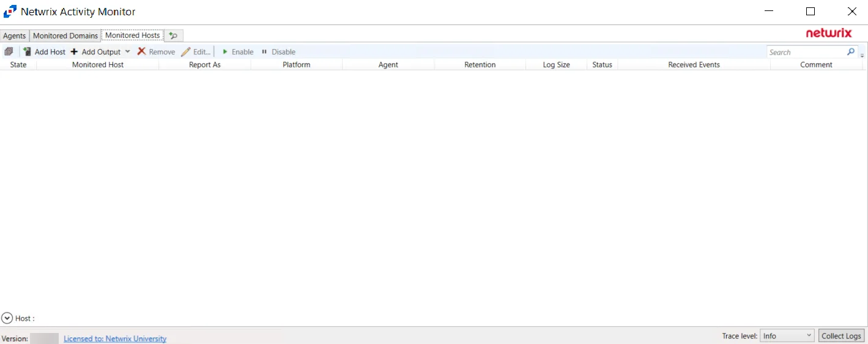Viewport: 868px width, 344px height.
Task: Click the Enable play button
Action: pyautogui.click(x=237, y=52)
